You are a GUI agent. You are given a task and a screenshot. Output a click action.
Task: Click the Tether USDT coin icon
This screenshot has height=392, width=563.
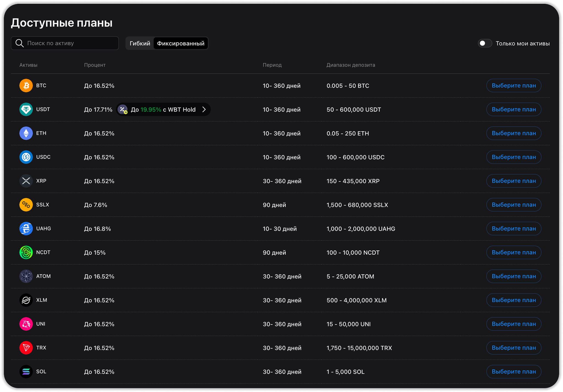[26, 109]
